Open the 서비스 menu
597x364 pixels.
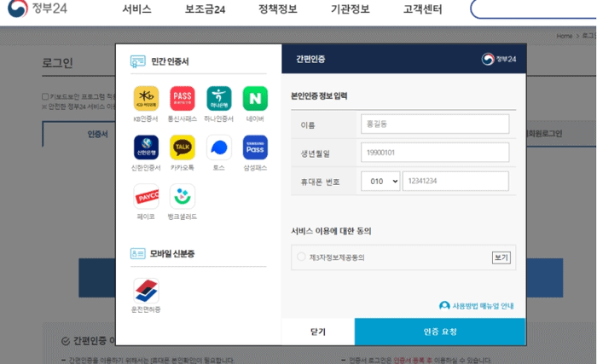[136, 9]
